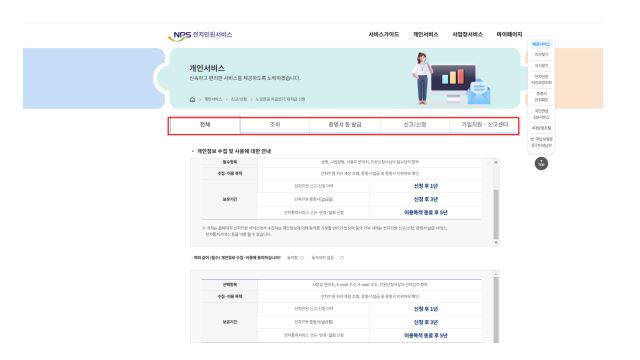The height and width of the screenshot is (360, 640).
Task: Click the 보유기간 cell in first table
Action: (x=229, y=200)
